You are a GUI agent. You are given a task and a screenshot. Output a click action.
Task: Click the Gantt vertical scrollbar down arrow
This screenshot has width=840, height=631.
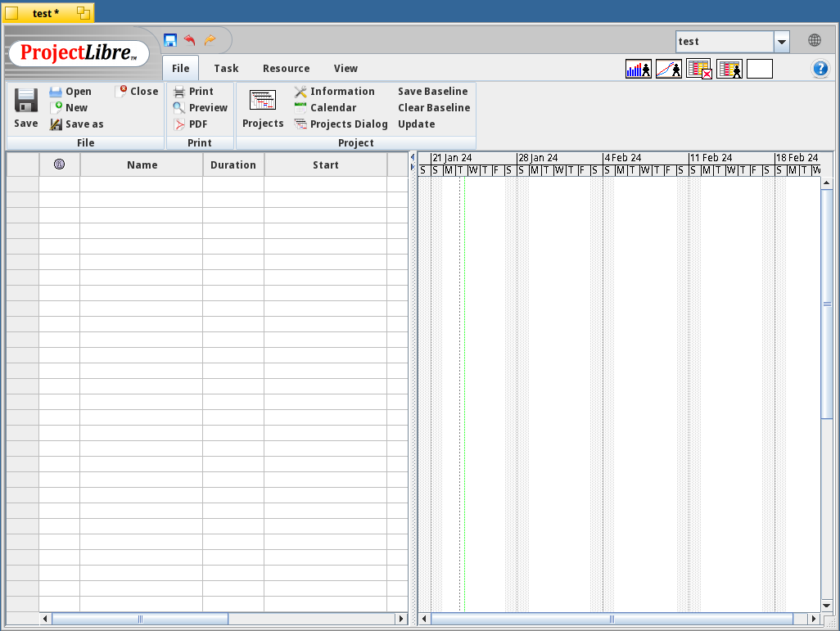[x=827, y=606]
